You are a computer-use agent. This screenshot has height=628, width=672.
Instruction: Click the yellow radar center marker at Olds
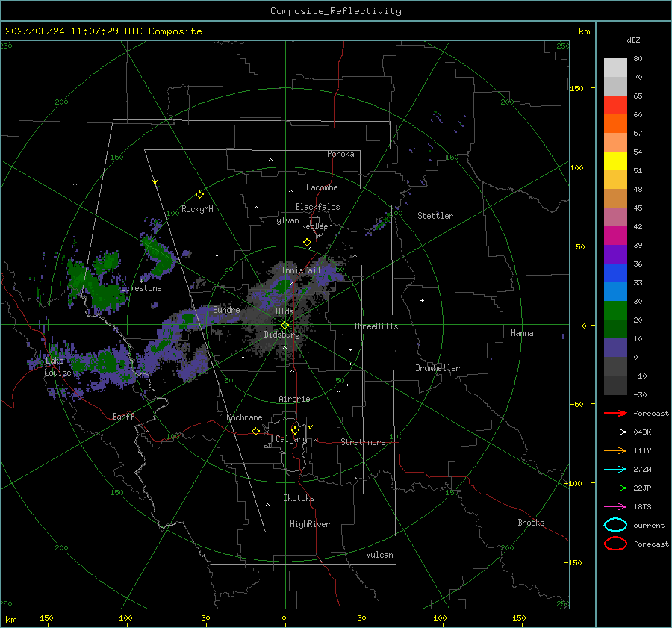tap(285, 326)
